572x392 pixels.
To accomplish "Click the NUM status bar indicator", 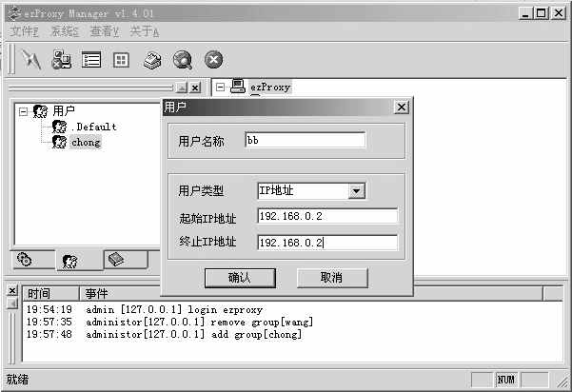I will click(506, 380).
